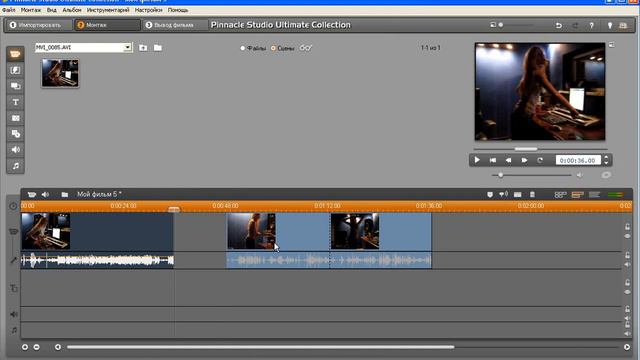Zoom out the timeline with the minus button
This screenshot has height=360, width=640.
pos(37,347)
